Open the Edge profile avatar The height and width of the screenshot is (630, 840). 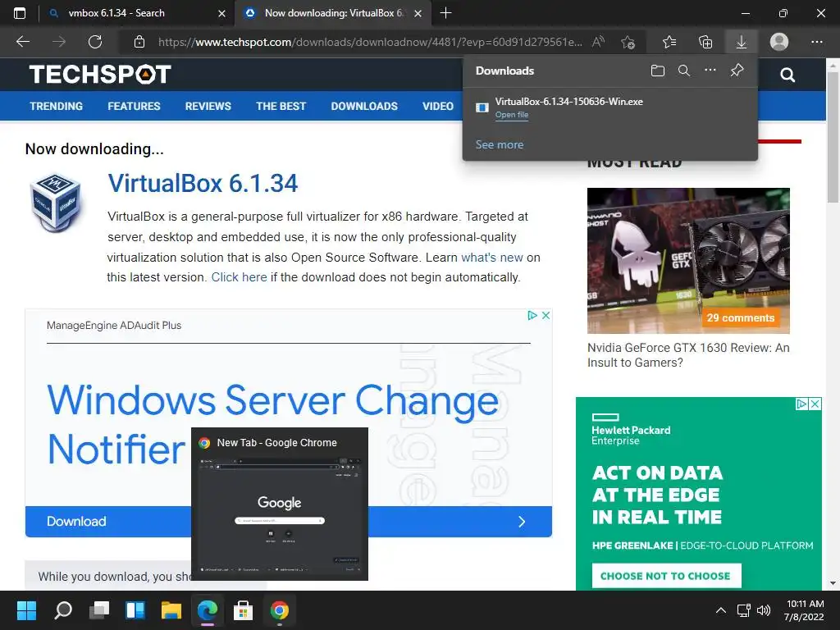779,42
